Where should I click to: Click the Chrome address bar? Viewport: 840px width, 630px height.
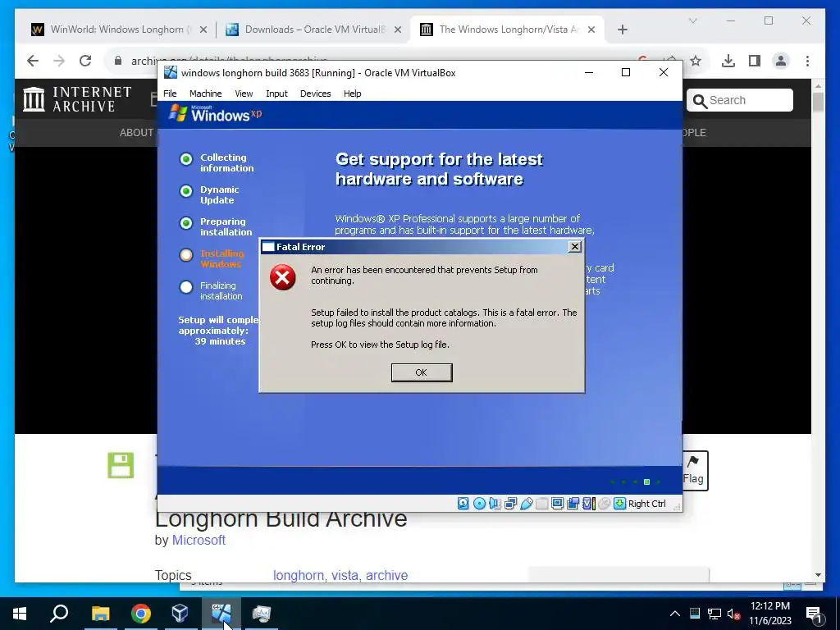pos(375,61)
